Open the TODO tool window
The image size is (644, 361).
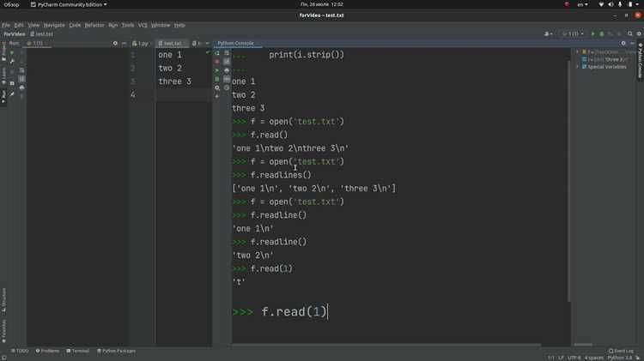[x=20, y=351]
